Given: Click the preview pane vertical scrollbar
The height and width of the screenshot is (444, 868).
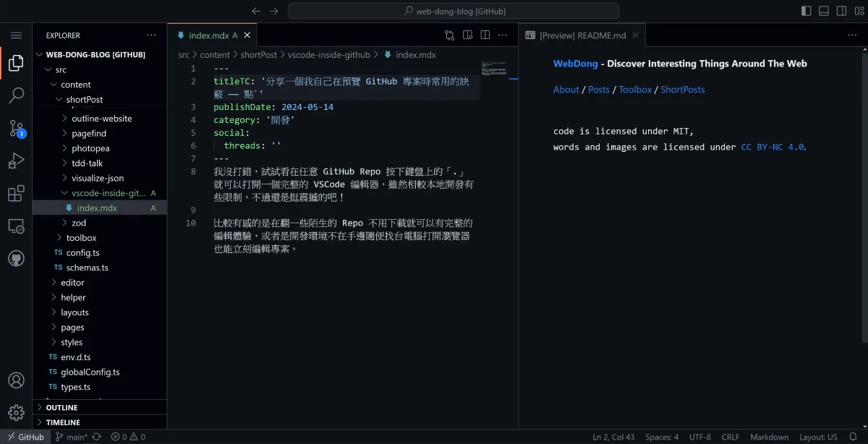Looking at the screenshot, I should (x=864, y=195).
